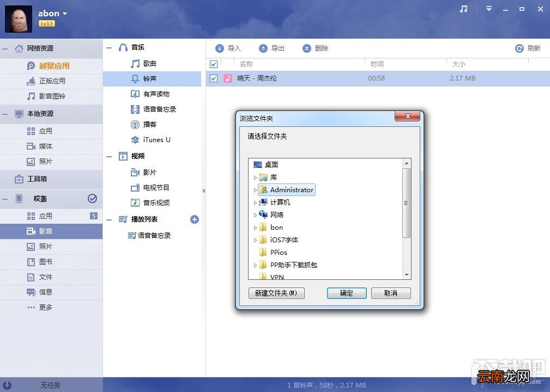Viewport: 550px width, 392px height.
Task: Collapse the 播放列表 section
Action: pyautogui.click(x=109, y=219)
